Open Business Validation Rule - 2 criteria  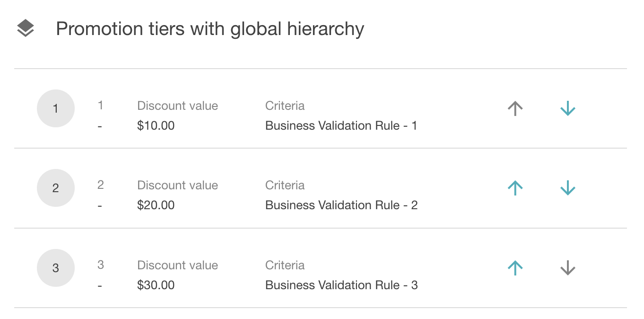click(x=341, y=205)
